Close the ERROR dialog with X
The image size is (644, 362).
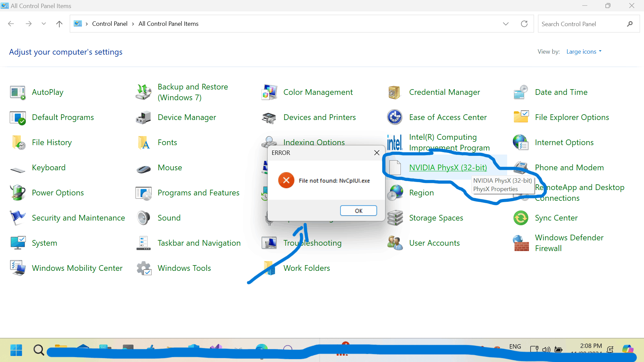(377, 153)
